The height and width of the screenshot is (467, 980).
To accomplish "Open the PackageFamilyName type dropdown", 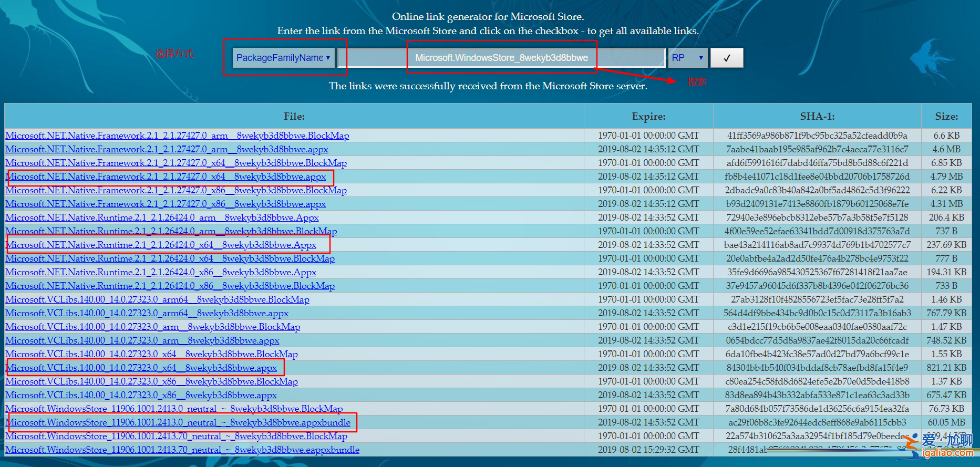I will coord(283,58).
